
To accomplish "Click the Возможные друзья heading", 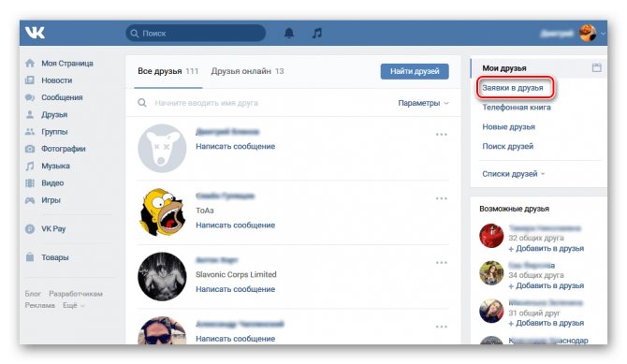I will [x=515, y=209].
